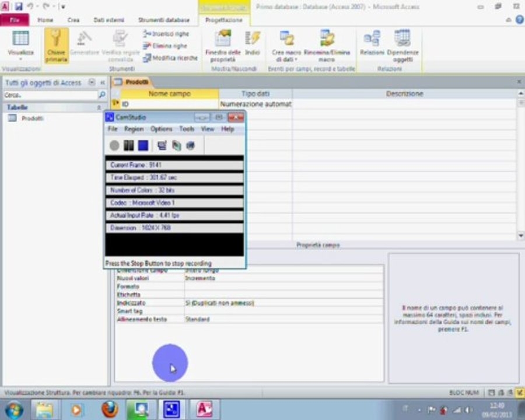This screenshot has width=525, height=420.
Task: Open the CamStudio Help menu
Action: (228, 129)
